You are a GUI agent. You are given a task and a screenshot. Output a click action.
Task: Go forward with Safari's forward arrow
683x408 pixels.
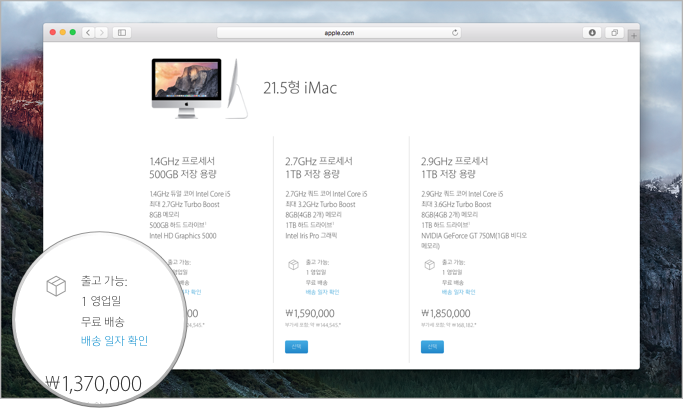tap(101, 33)
